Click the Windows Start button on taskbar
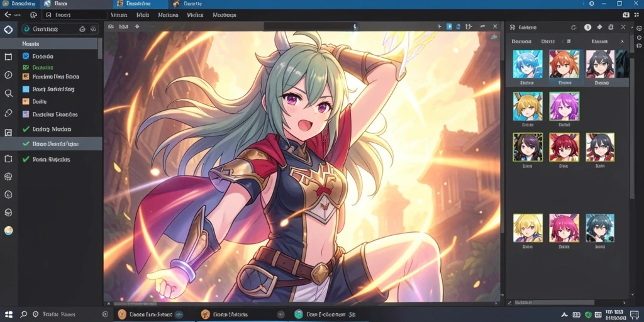This screenshot has width=644, height=322. (8, 314)
